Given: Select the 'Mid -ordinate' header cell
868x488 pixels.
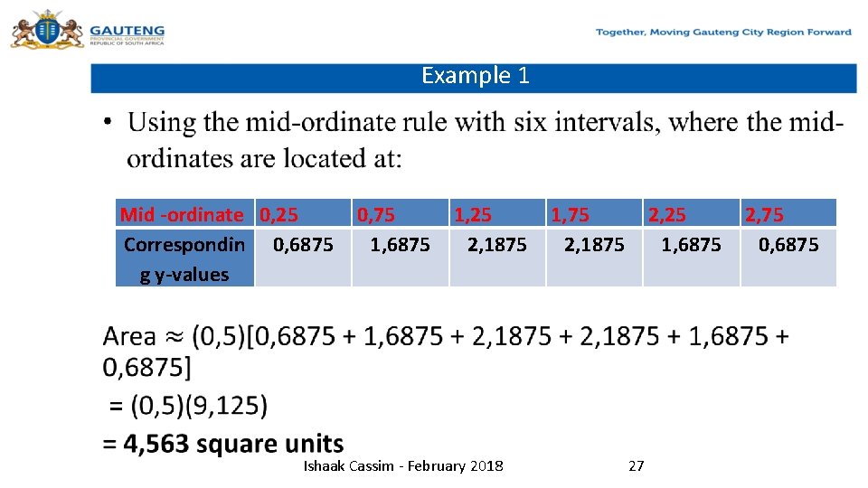Looking at the screenshot, I should [x=184, y=213].
